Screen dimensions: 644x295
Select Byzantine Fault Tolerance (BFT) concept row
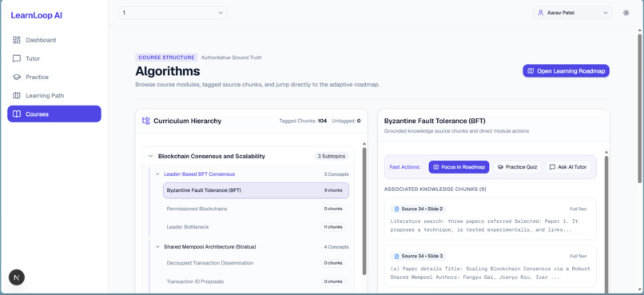point(256,190)
